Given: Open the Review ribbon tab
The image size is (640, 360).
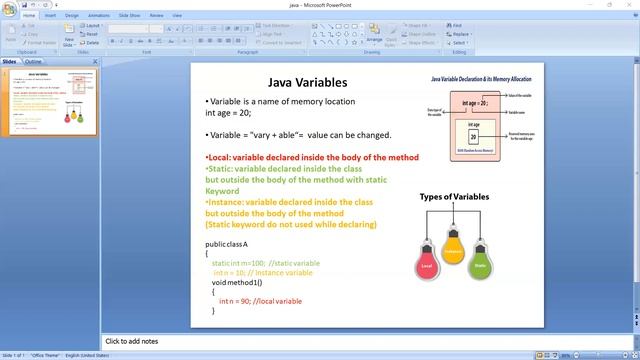Looking at the screenshot, I should [x=156, y=16].
